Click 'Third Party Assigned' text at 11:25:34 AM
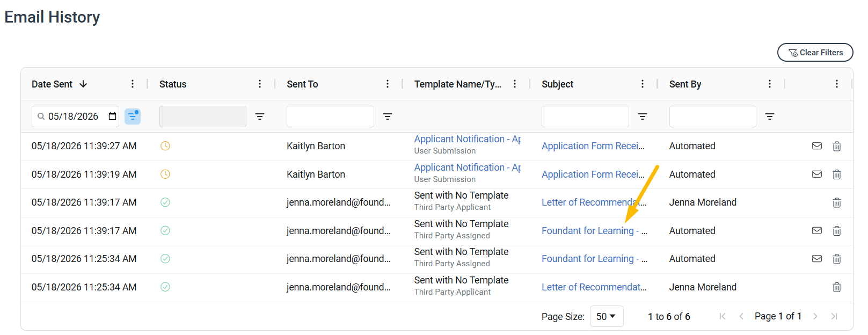Viewport: 868px width, 335px height. (x=452, y=264)
